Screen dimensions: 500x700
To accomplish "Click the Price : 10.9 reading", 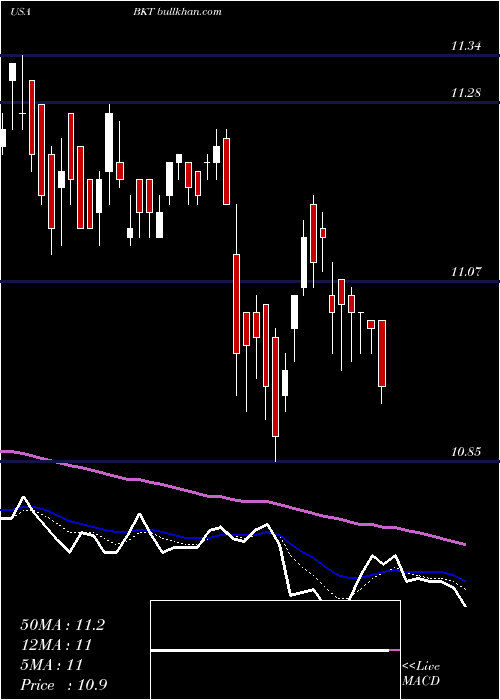I will [64, 685].
